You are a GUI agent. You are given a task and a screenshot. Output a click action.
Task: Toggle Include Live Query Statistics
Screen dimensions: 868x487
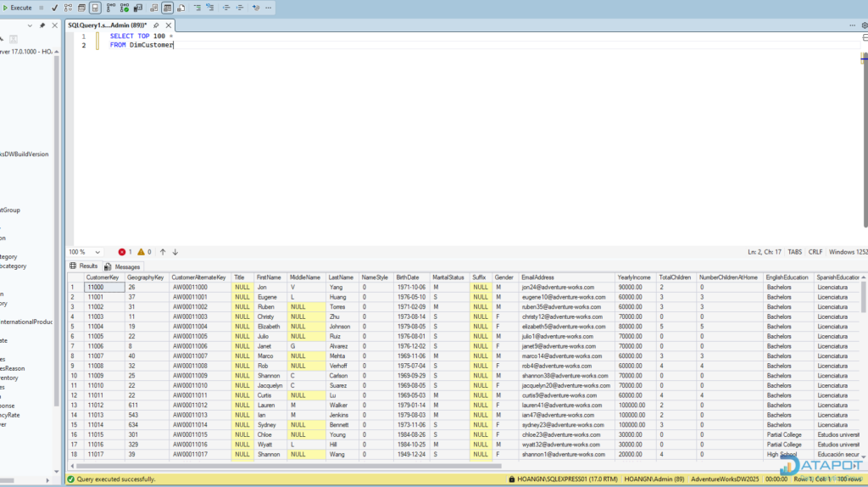(x=125, y=8)
